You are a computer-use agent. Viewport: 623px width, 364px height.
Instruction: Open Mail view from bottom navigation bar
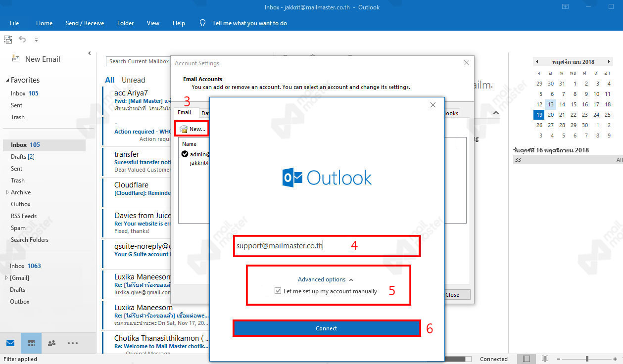(x=10, y=343)
